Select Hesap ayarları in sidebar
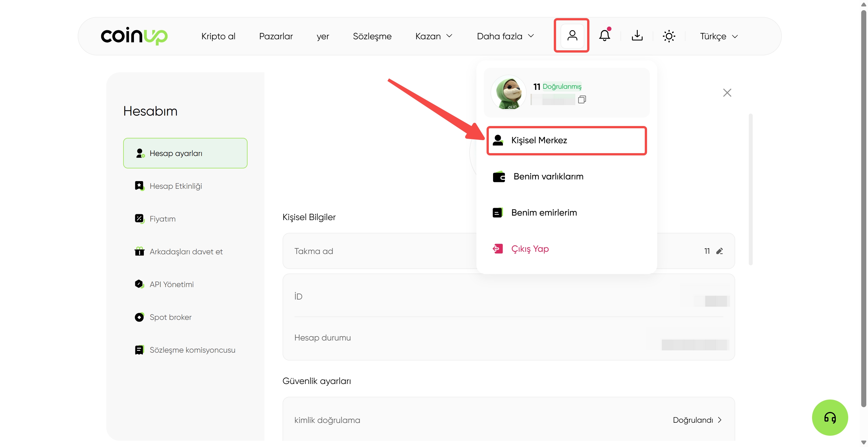The image size is (868, 447). point(185,153)
